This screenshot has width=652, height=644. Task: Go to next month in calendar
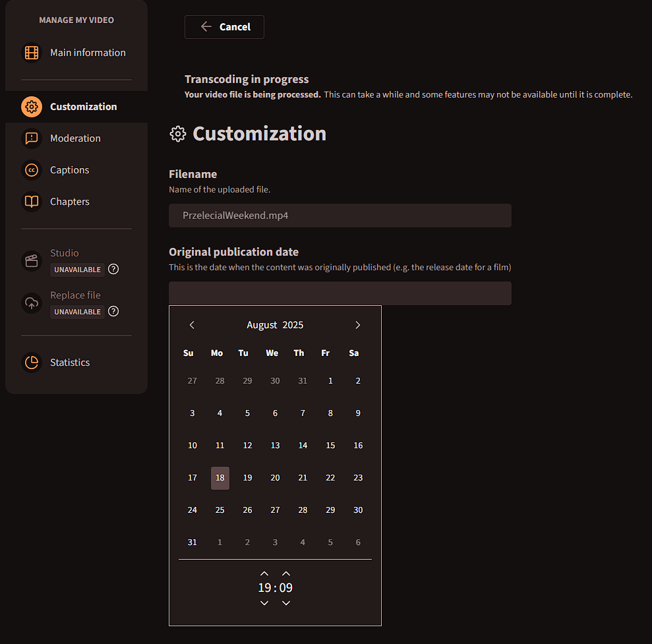[x=358, y=325]
